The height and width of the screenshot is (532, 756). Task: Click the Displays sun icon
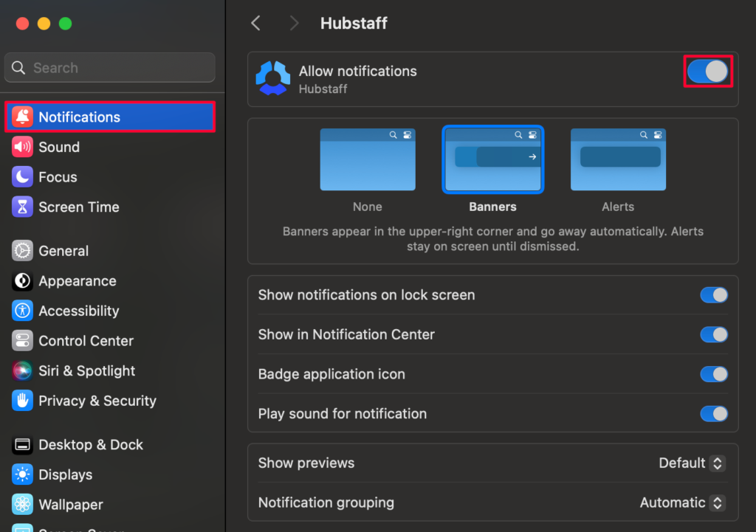(x=22, y=474)
